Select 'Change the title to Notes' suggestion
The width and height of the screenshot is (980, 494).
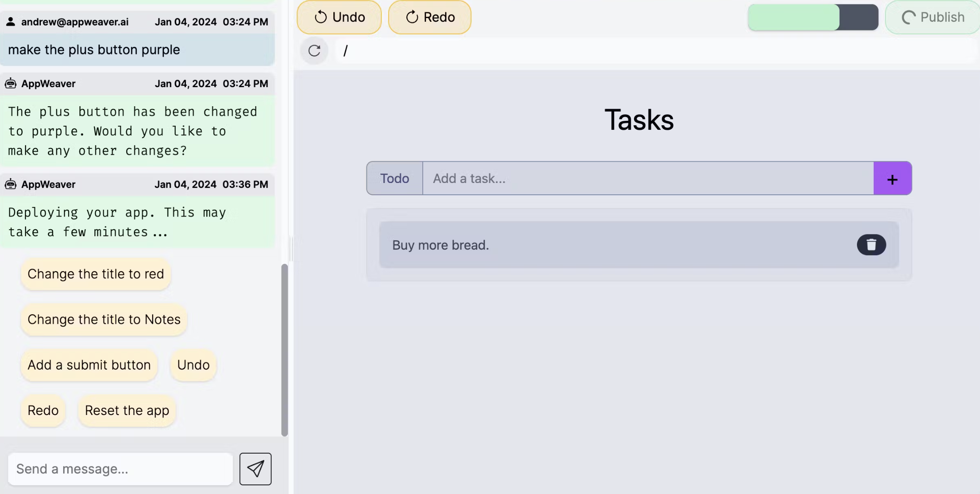pos(104,319)
